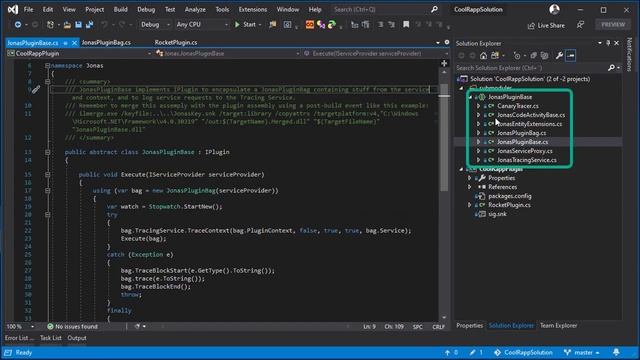Screen dimensions: 640x360
Task: Click the Search (Ctrl+Q) input box
Action: (386, 9)
